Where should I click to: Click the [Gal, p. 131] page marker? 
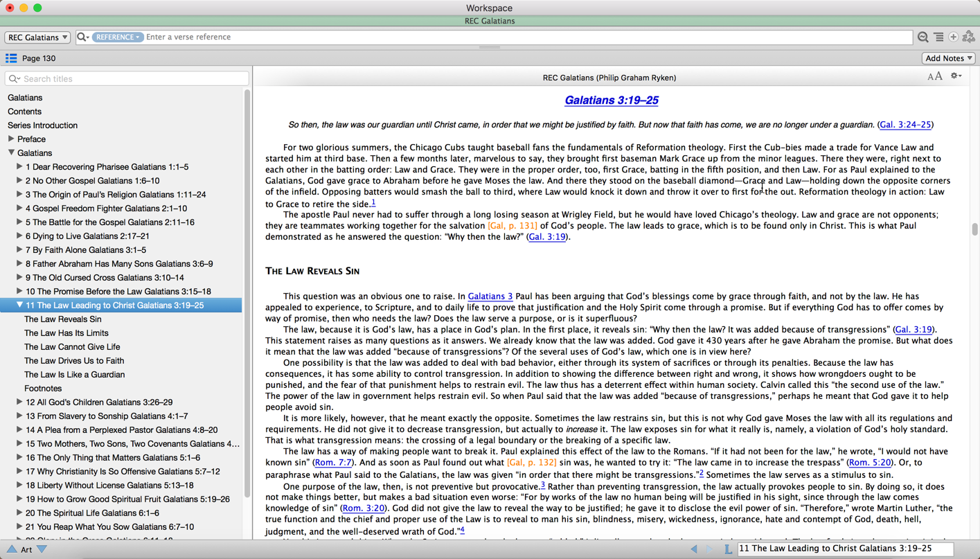tap(513, 226)
